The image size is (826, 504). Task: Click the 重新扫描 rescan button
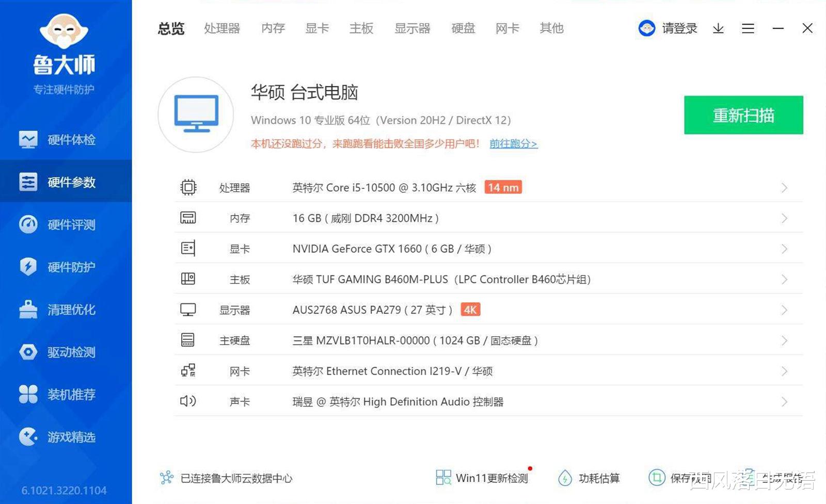pos(742,115)
